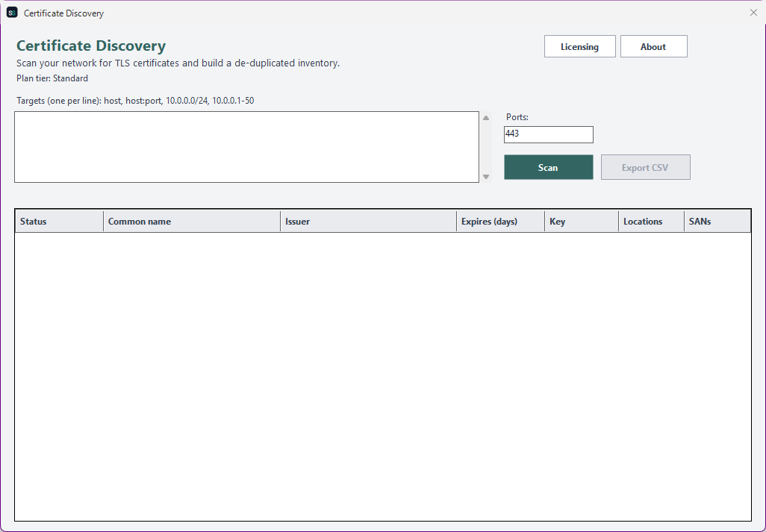Click into the Ports field showing 443
The height and width of the screenshot is (532, 766).
click(x=549, y=135)
